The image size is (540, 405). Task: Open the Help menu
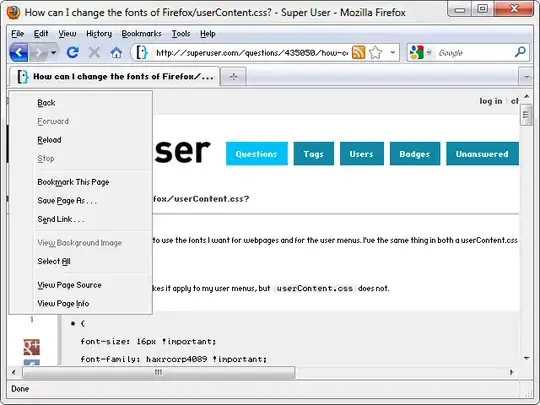[208, 34]
